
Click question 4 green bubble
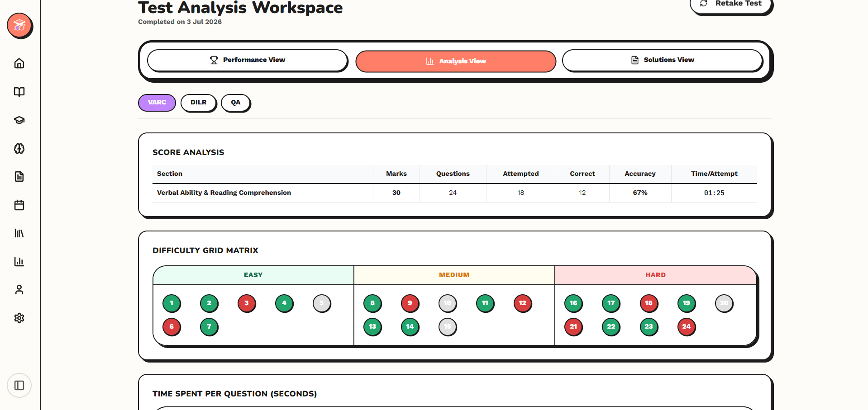tap(284, 303)
